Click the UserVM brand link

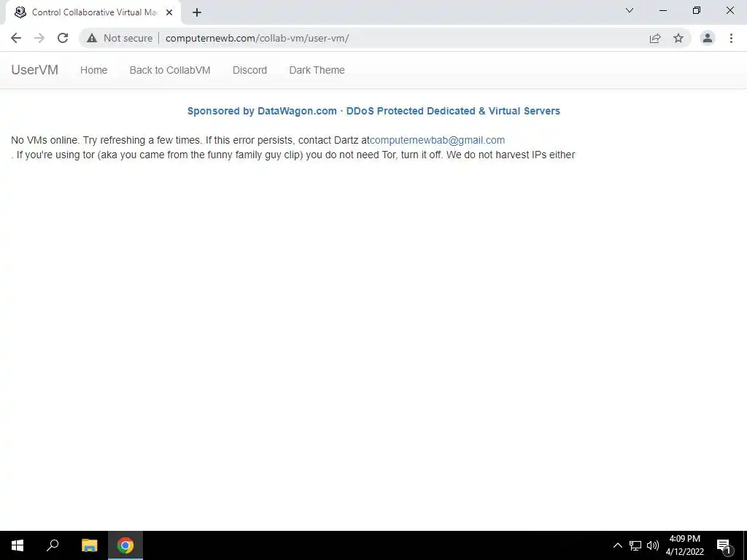[35, 70]
